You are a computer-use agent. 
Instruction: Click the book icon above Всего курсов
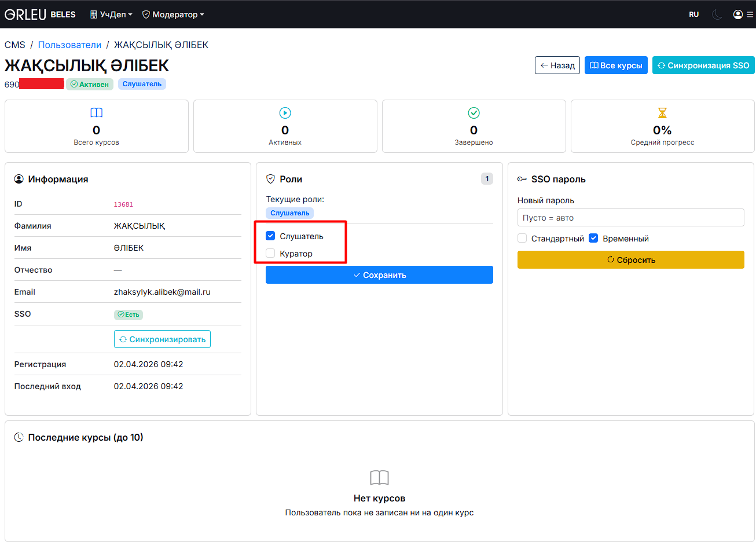tap(97, 113)
